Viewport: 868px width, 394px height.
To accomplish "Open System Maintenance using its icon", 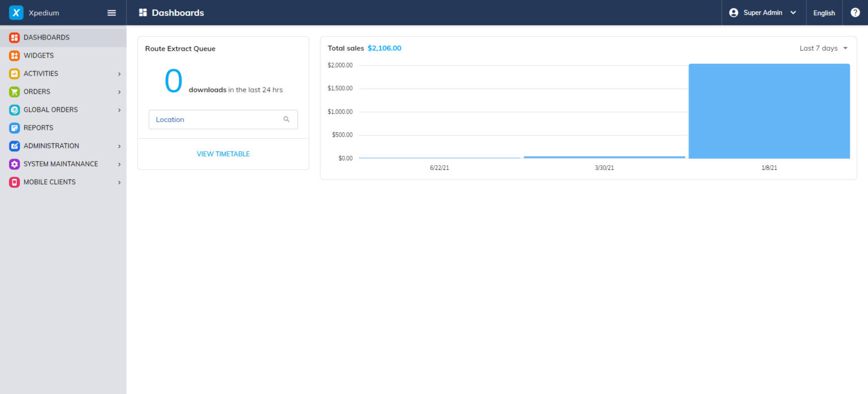I will pos(14,164).
